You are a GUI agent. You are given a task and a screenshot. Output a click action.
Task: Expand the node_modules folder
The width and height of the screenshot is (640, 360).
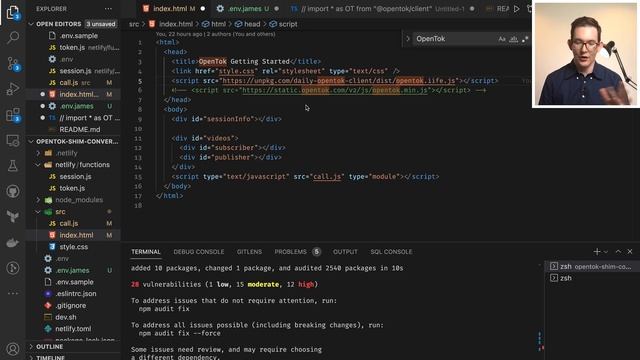coord(79,200)
